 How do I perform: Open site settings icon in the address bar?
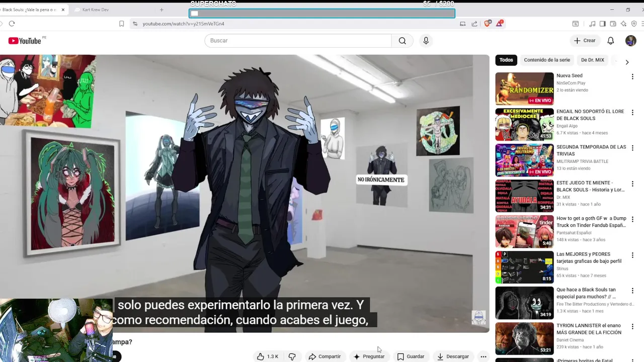pos(135,24)
